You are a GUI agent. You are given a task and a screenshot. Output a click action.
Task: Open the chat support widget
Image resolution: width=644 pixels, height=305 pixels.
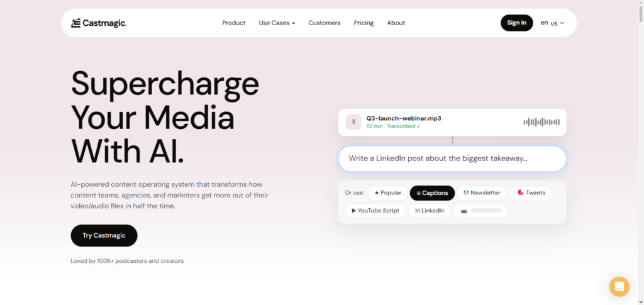coord(619,287)
